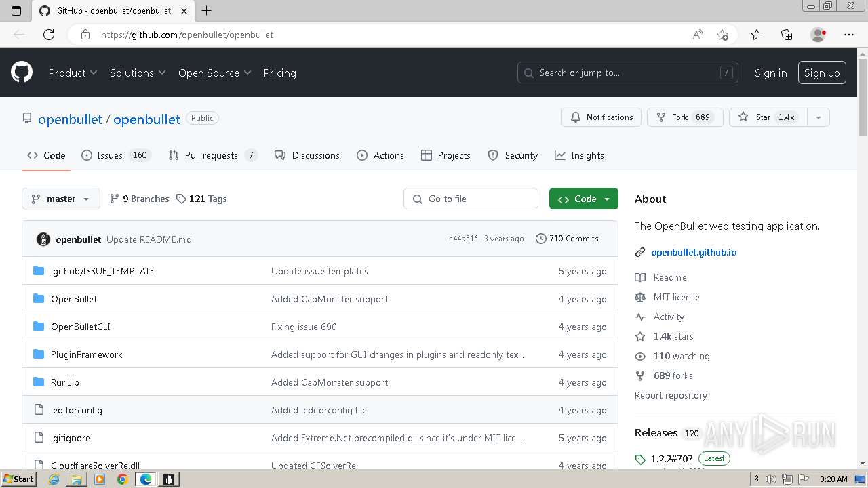
Task: Click the Activity pulse icon
Action: [640, 317]
